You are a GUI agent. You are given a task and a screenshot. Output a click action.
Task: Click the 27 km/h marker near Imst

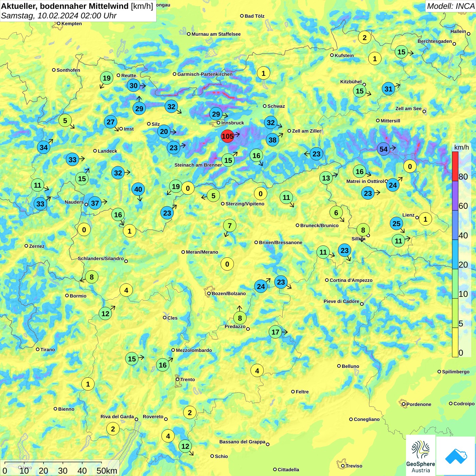click(x=111, y=122)
